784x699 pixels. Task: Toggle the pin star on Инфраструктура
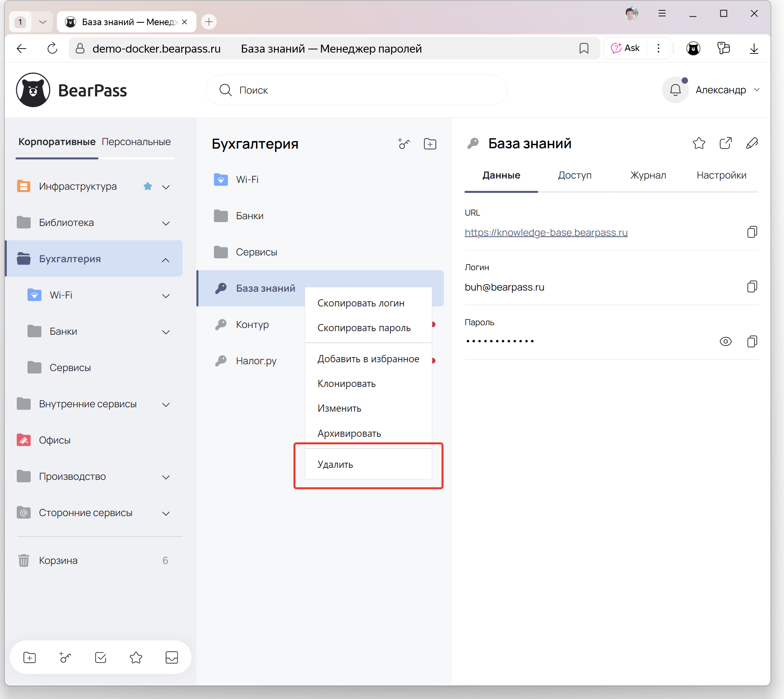click(x=148, y=186)
